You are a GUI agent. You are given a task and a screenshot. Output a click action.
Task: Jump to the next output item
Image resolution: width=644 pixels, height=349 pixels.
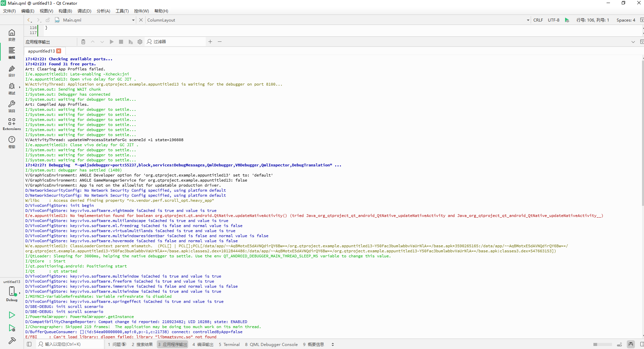point(102,42)
